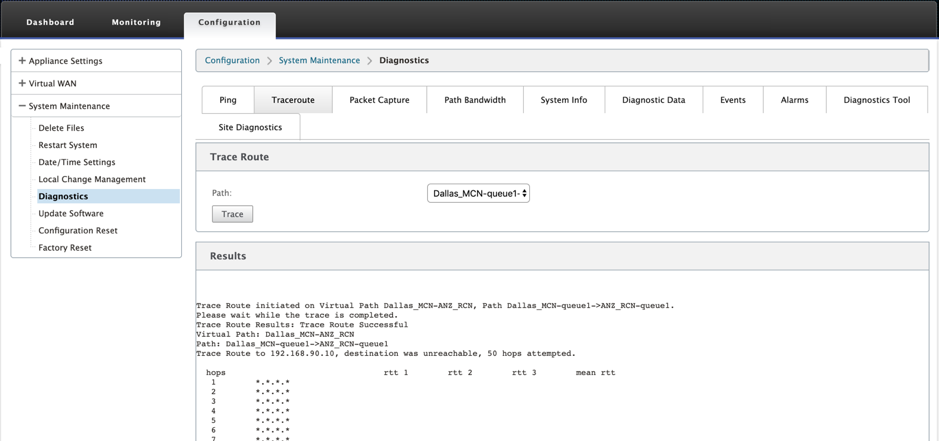Click the destination unreachable 192.168.90.10 line
The width and height of the screenshot is (939, 441).
tap(386, 354)
